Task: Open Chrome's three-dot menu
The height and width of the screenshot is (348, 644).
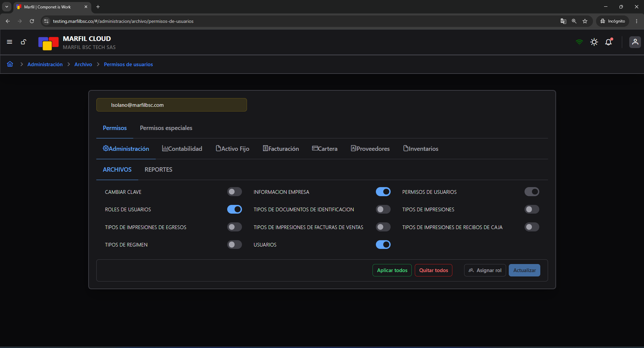Action: point(637,21)
